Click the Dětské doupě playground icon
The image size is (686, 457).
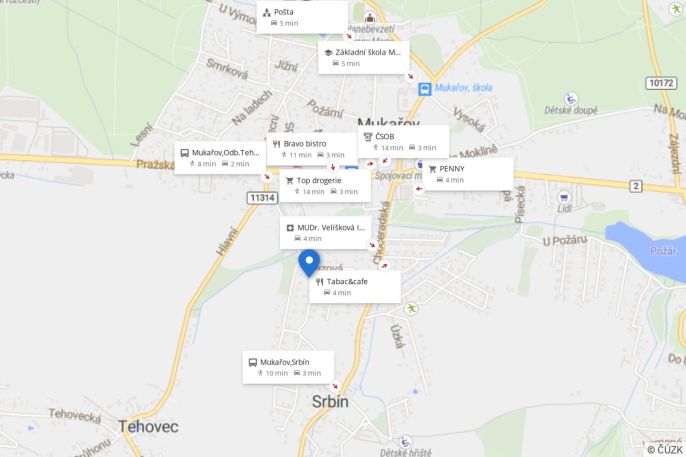(570, 99)
